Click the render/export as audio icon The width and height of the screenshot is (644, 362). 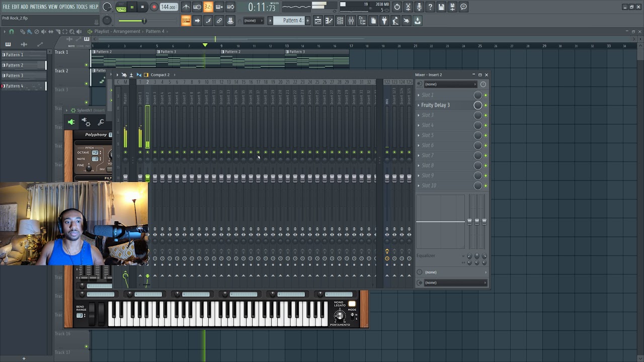pyautogui.click(x=452, y=7)
